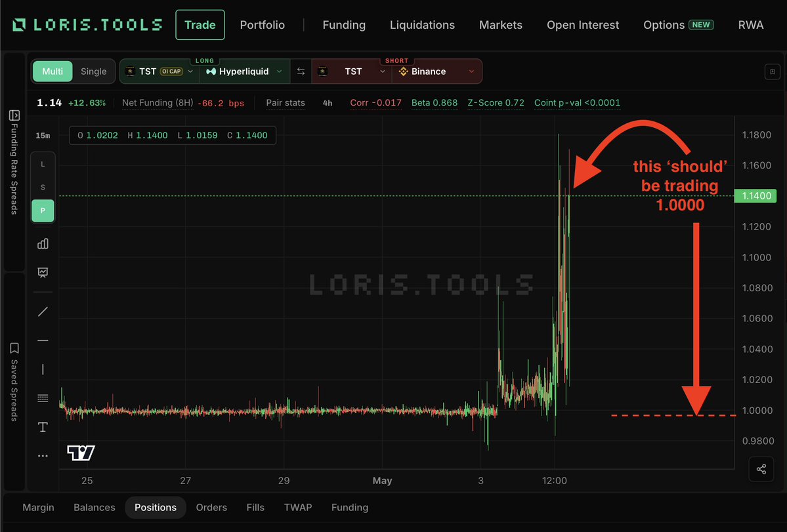Click the TST coin icon in short leg
Image resolution: width=787 pixels, height=532 pixels.
[323, 72]
